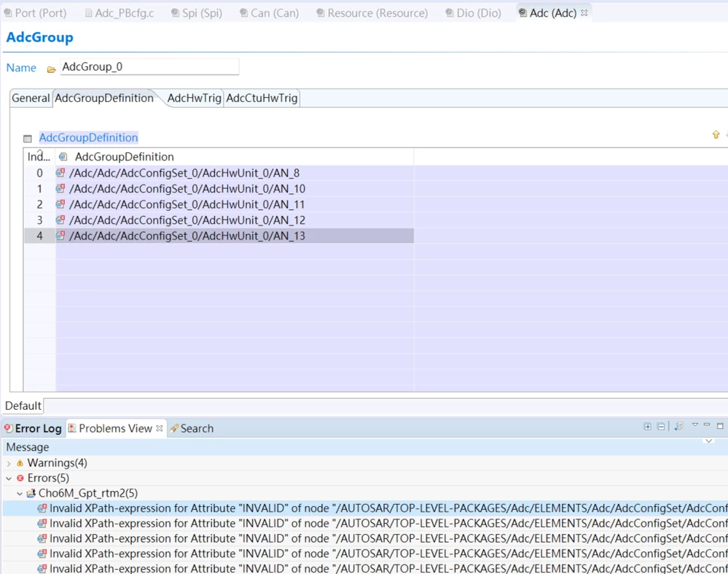
Task: Collapse the Errors(5) tree node
Action: click(9, 478)
